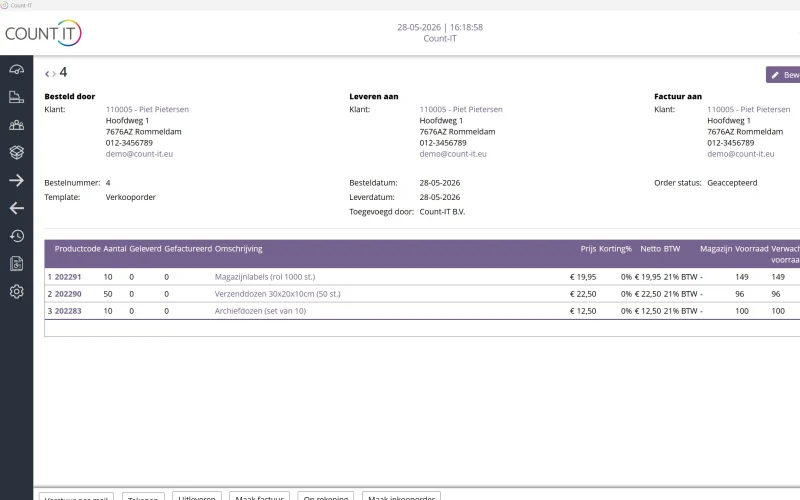
Task: Click the Aantal column header
Action: 115,248
